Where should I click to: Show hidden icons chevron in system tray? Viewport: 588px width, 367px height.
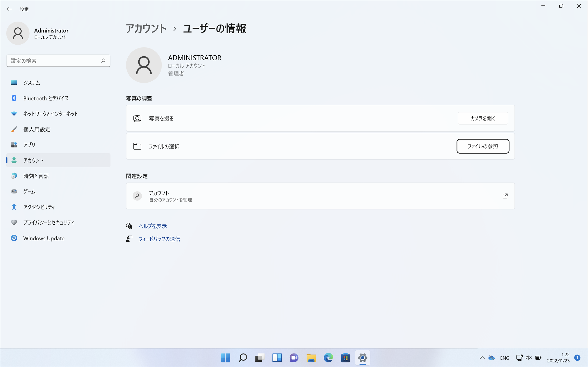(482, 358)
